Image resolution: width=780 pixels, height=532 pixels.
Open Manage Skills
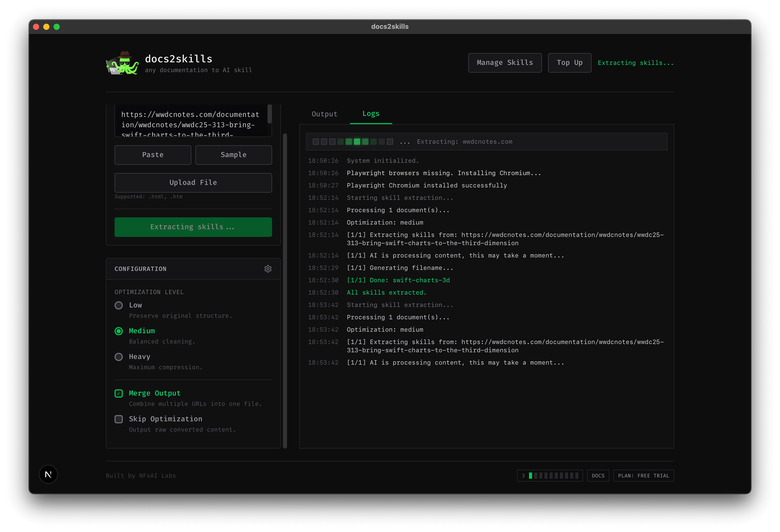(x=505, y=63)
